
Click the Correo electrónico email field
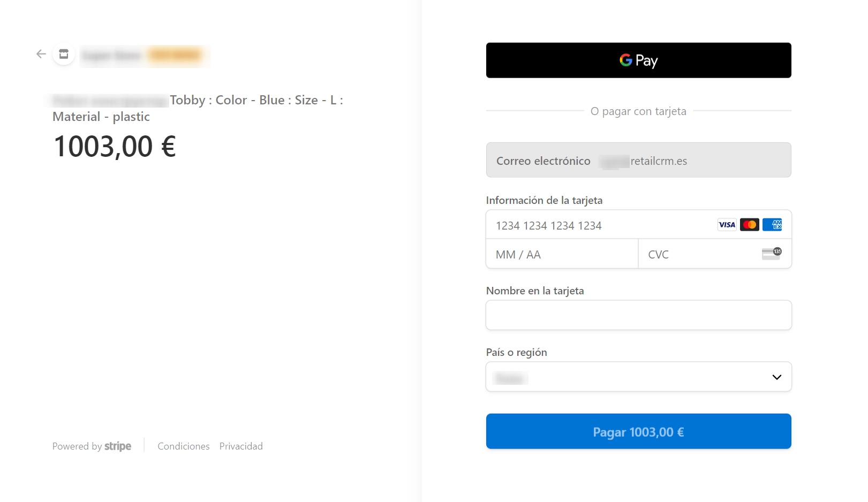[638, 160]
